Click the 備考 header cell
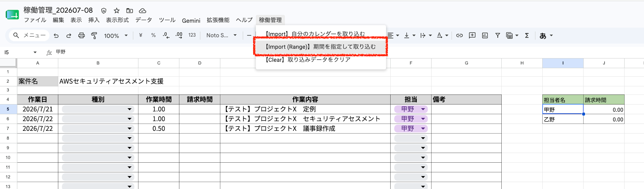This screenshot has height=189, width=644. 466,100
